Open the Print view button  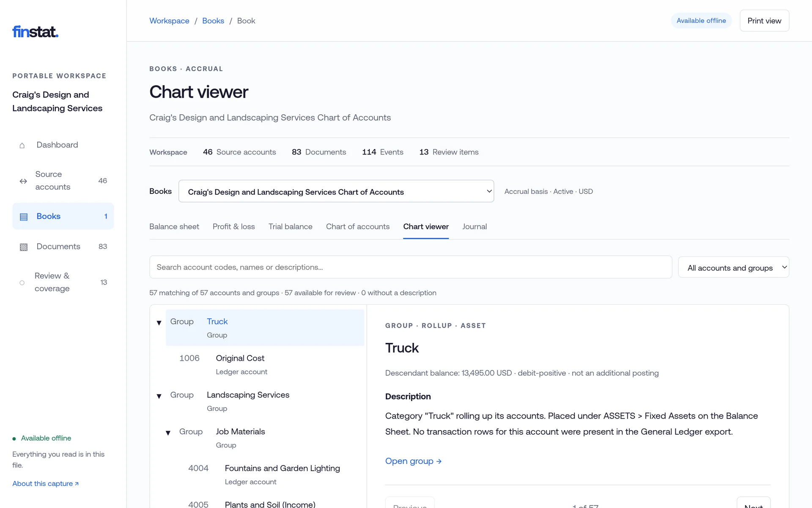pos(764,21)
